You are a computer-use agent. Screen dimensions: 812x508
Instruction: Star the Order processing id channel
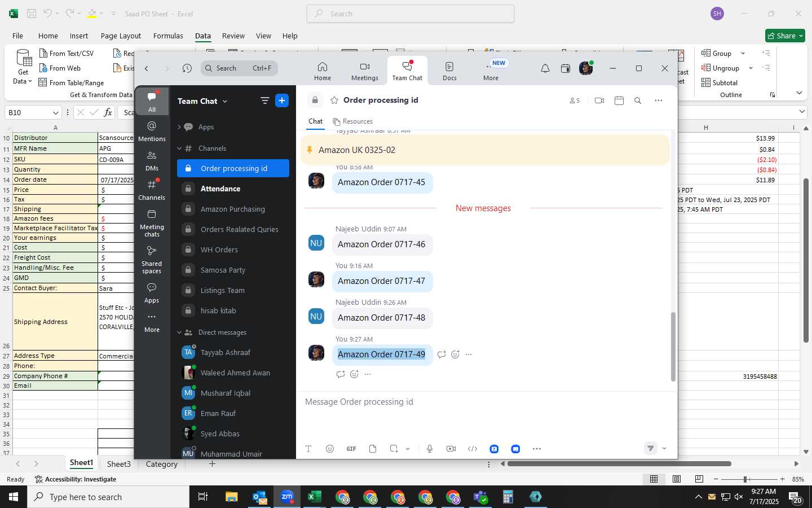tap(334, 100)
